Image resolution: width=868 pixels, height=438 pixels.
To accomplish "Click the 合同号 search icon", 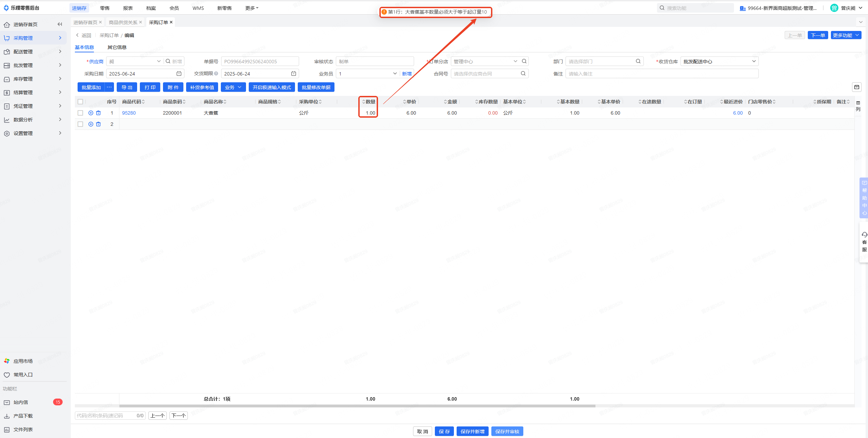I will point(523,73).
